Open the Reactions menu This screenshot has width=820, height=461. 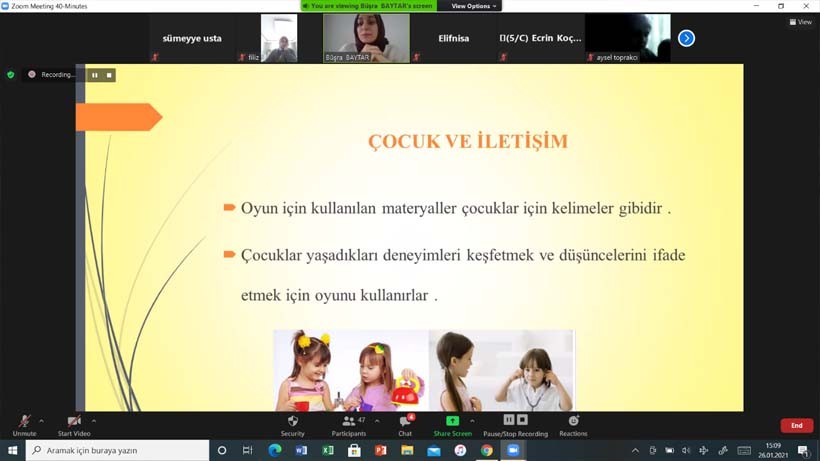click(573, 425)
